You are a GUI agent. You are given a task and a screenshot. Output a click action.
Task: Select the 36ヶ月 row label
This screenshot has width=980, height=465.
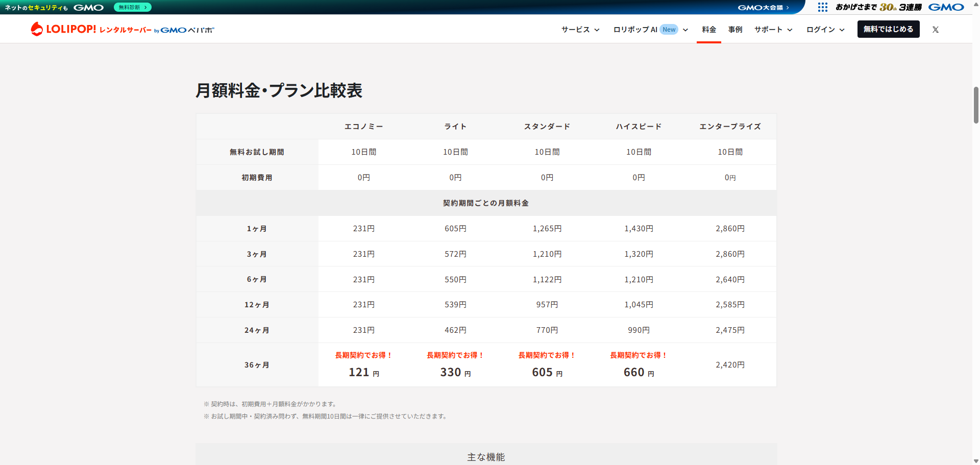257,365
